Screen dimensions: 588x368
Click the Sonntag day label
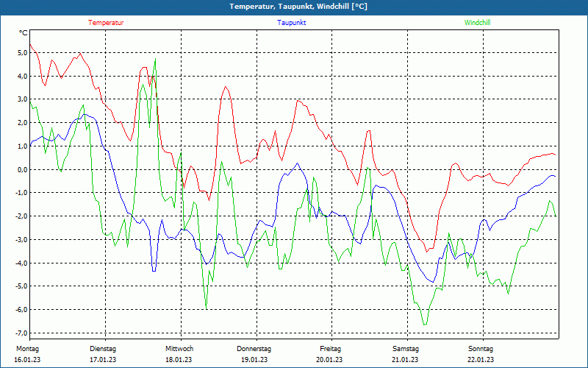(x=481, y=349)
